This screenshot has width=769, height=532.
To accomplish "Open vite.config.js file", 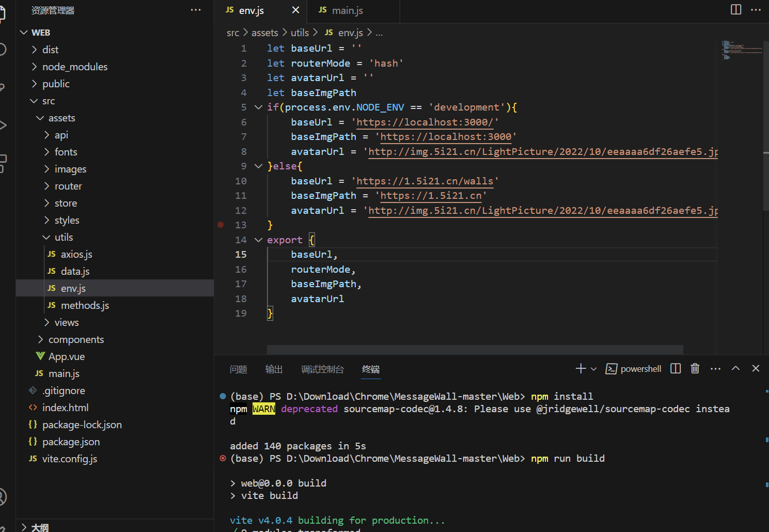I will click(x=115, y=459).
